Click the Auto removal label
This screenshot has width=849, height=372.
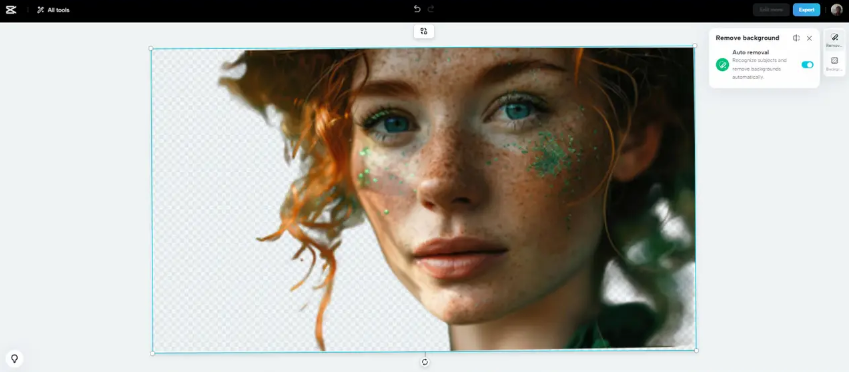pos(750,53)
